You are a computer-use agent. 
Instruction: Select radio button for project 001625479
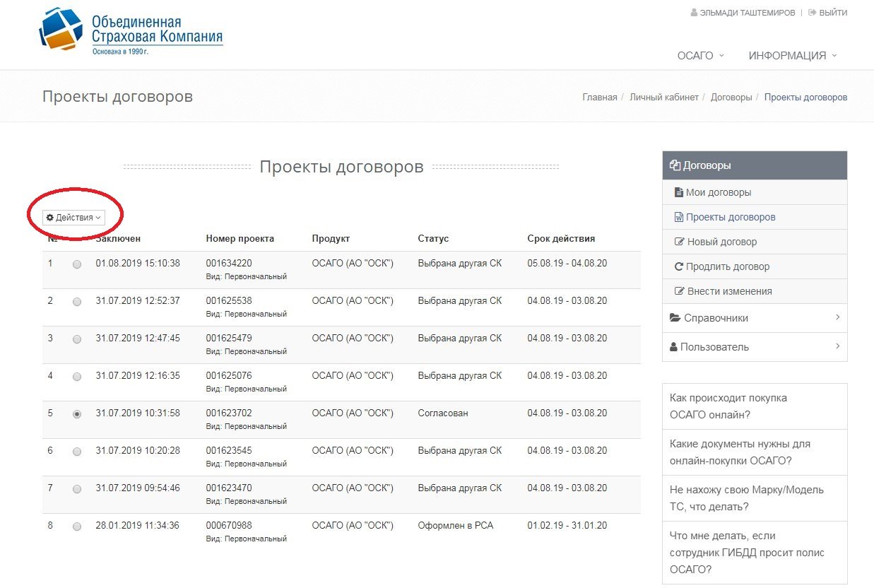tap(77, 339)
